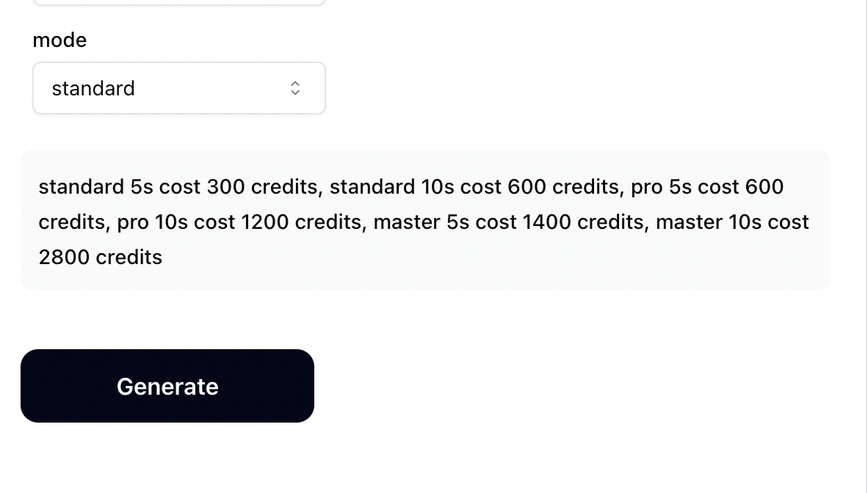Start generation with standard mode
Viewport: 868px width, 493px height.
[167, 385]
